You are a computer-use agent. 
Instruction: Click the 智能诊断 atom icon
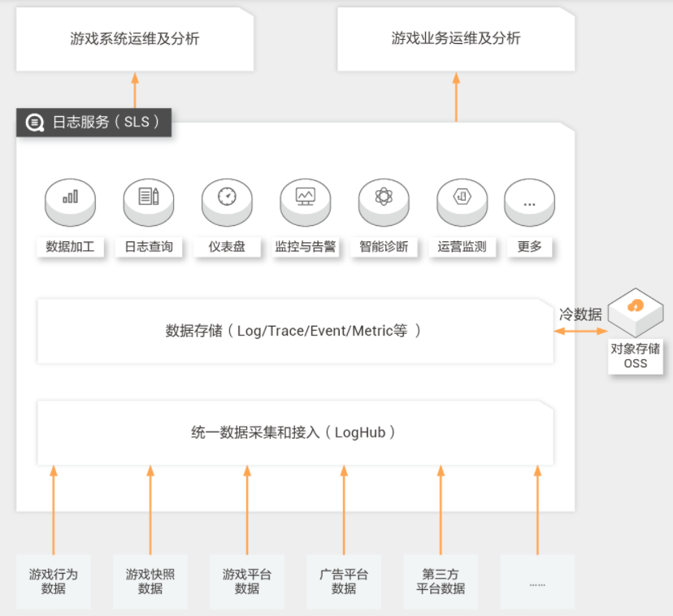[x=384, y=202]
